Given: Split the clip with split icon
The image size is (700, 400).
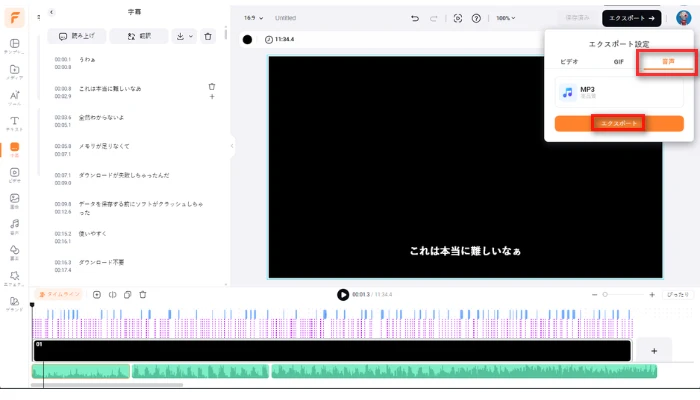Looking at the screenshot, I should pyautogui.click(x=112, y=295).
